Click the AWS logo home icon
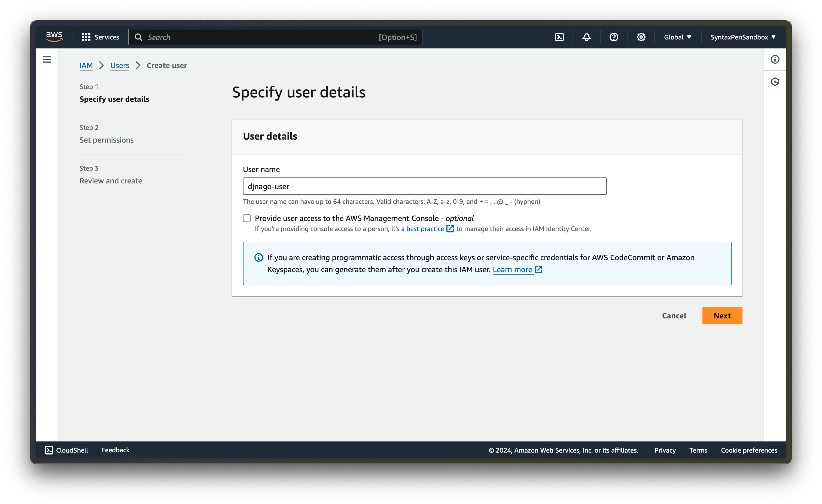The width and height of the screenshot is (822, 504). click(54, 37)
